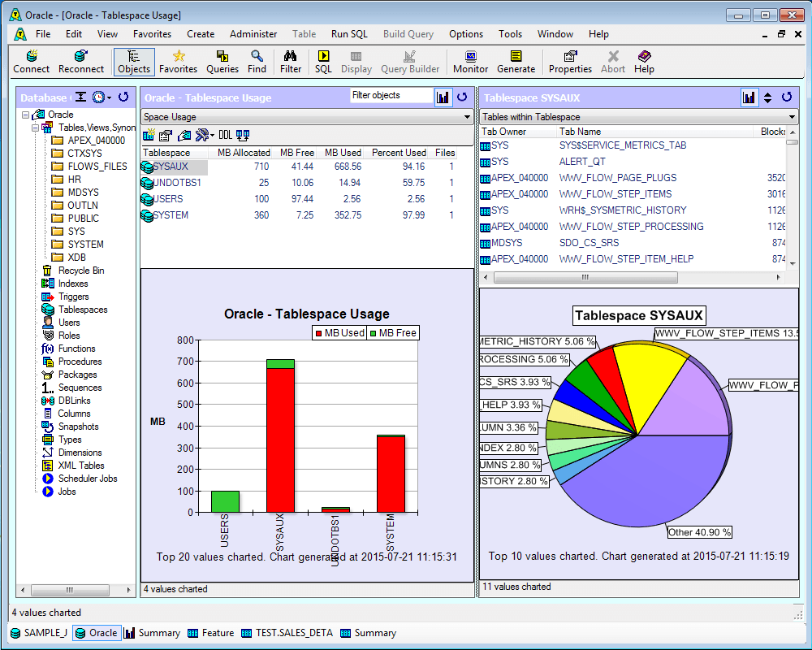Toggle the Objects toolbar button
The height and width of the screenshot is (650, 812).
click(134, 62)
